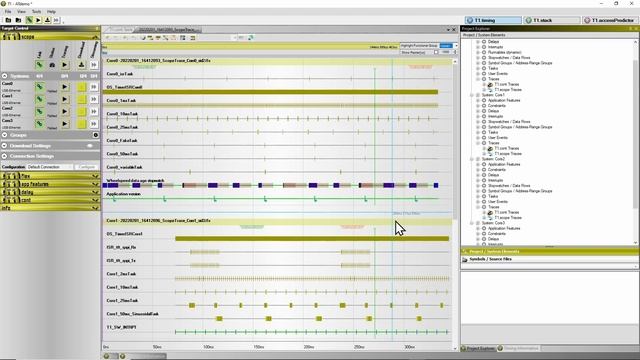Click Core1 yellow download square
Image resolution: width=640 pixels, height=360 pixels.
click(x=82, y=99)
